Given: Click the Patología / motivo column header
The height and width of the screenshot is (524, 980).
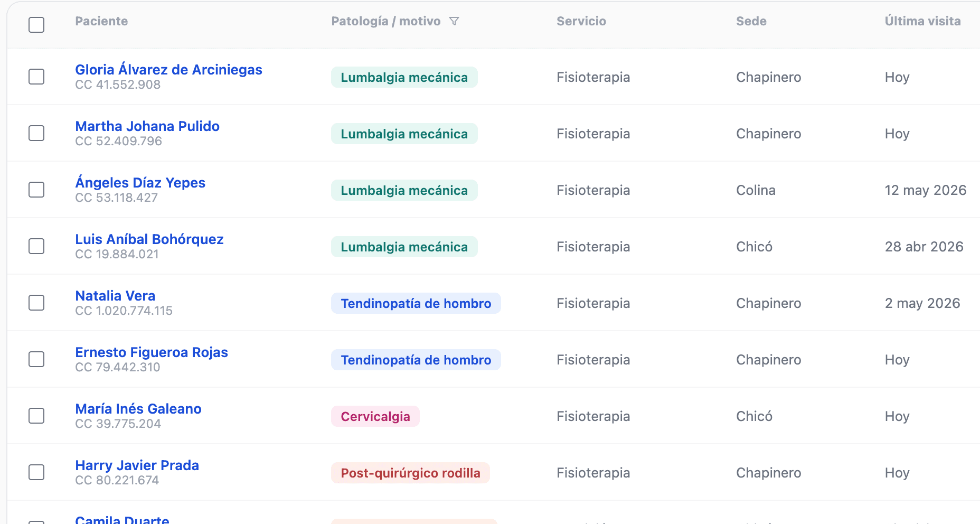Looking at the screenshot, I should pos(386,21).
